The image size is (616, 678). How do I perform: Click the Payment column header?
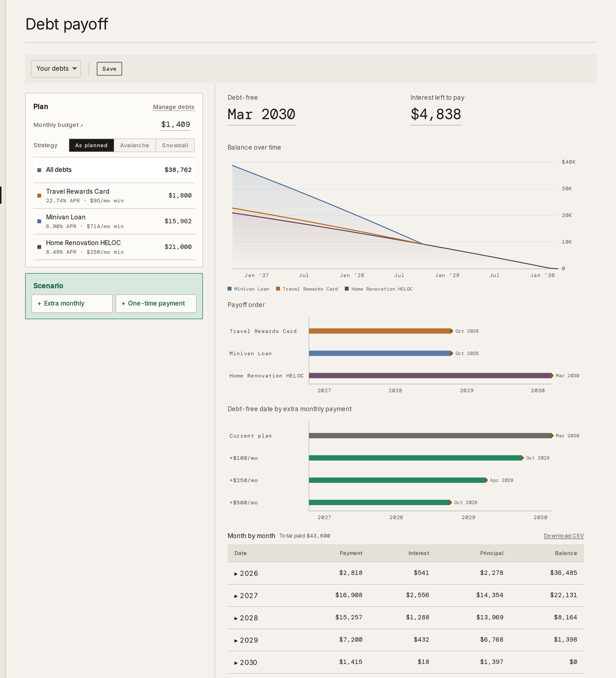pyautogui.click(x=351, y=553)
